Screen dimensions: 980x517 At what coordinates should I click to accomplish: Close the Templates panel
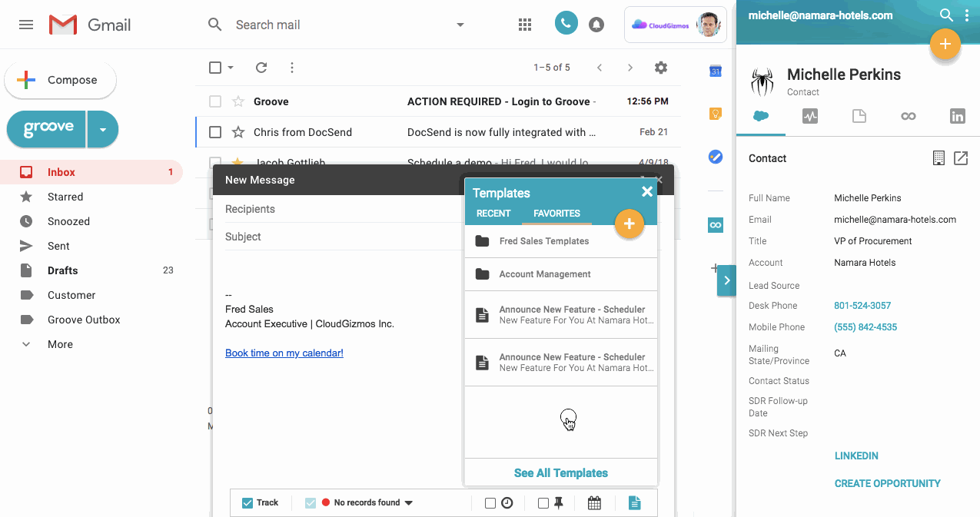tap(647, 192)
